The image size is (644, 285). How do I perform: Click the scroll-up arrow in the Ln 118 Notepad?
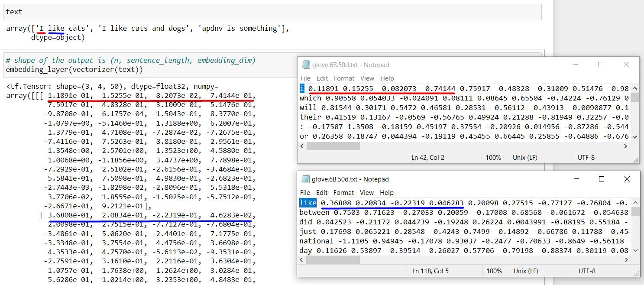click(x=635, y=202)
